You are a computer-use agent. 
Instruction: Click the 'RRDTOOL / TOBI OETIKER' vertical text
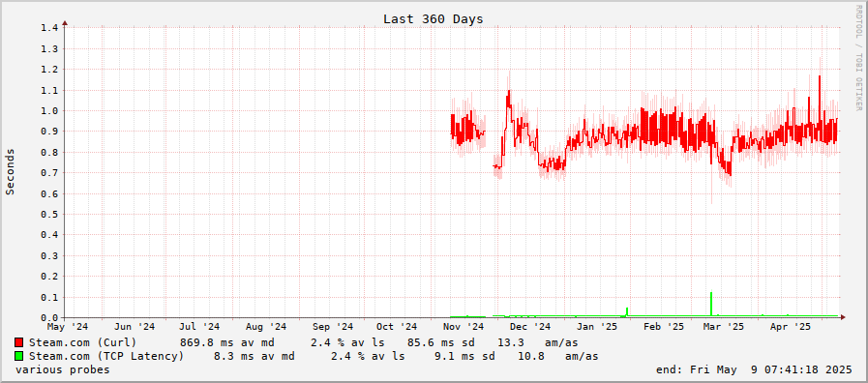pyautogui.click(x=858, y=59)
